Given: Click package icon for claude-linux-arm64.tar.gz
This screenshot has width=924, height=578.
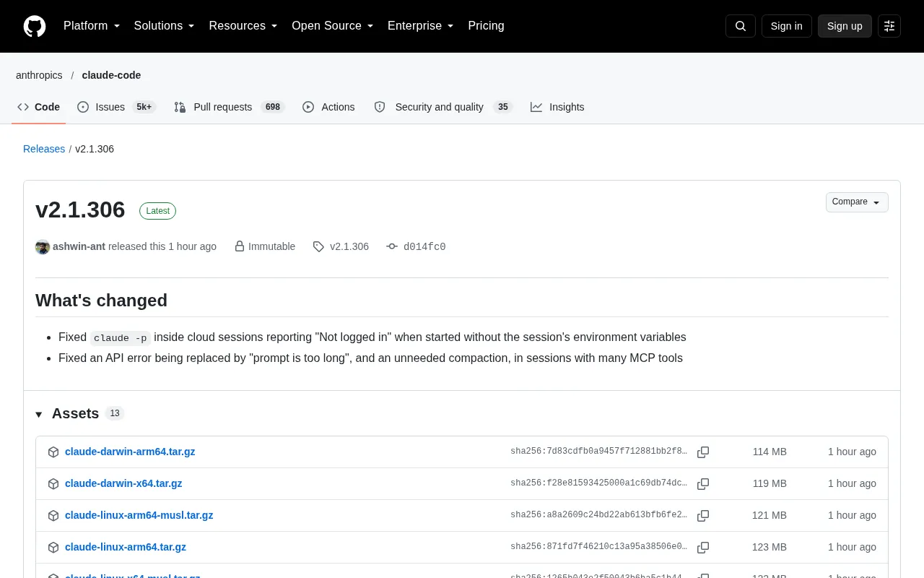Looking at the screenshot, I should pos(53,548).
